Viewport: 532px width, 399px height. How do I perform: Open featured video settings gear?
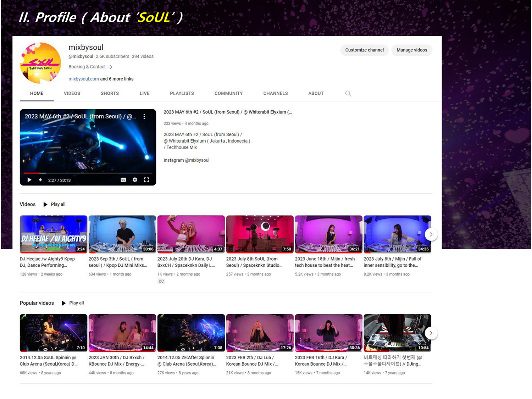click(x=135, y=180)
